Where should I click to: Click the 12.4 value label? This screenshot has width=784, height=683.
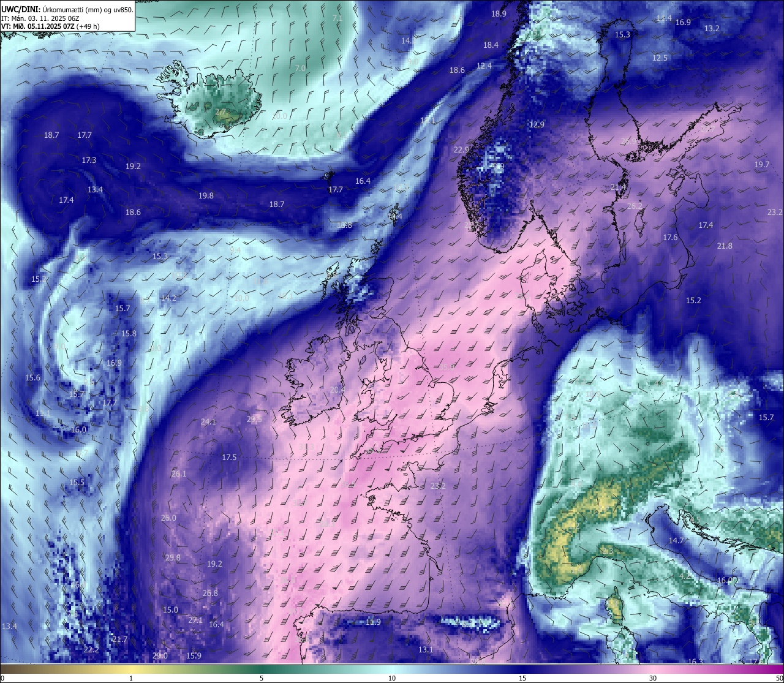pyautogui.click(x=484, y=66)
